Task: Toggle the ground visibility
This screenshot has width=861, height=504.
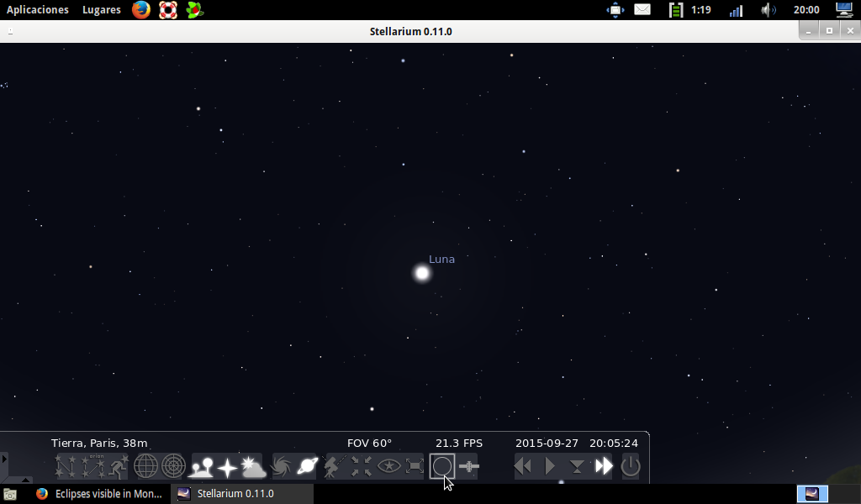Action: coord(200,466)
